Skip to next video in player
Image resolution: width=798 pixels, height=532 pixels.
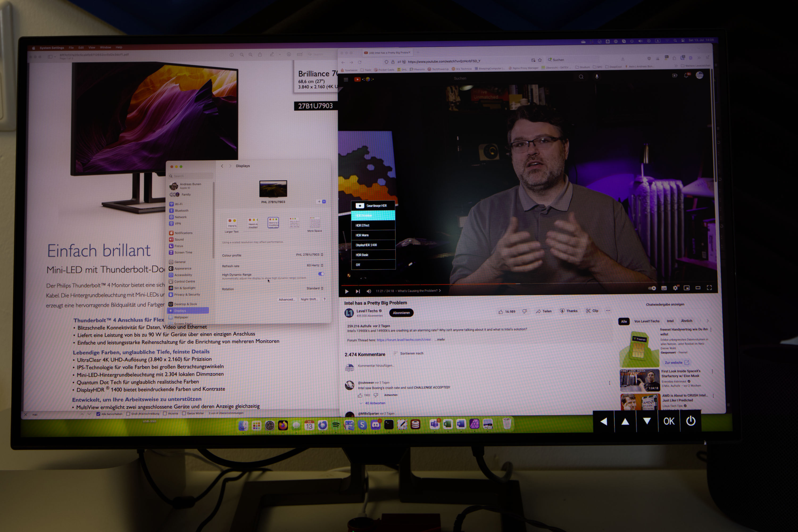(358, 291)
